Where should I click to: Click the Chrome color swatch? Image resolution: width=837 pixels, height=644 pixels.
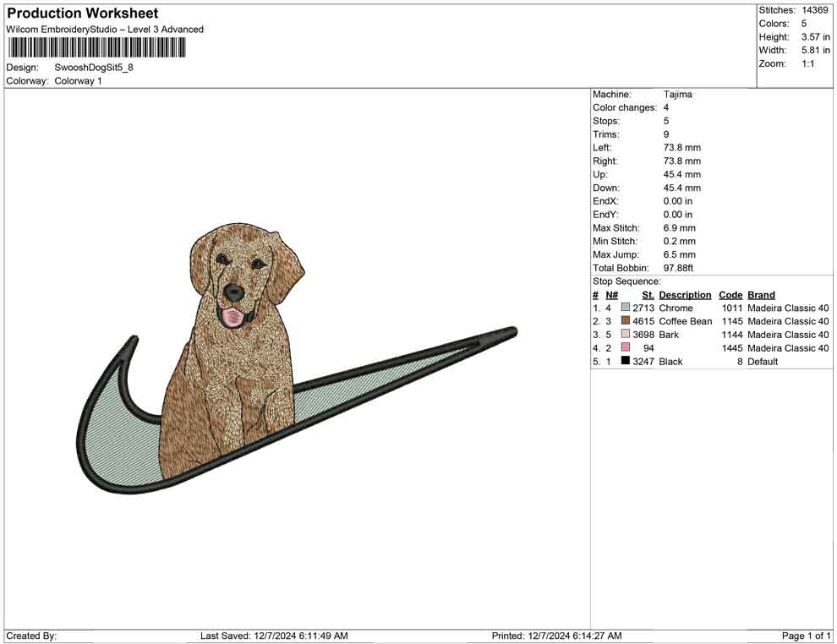626,308
